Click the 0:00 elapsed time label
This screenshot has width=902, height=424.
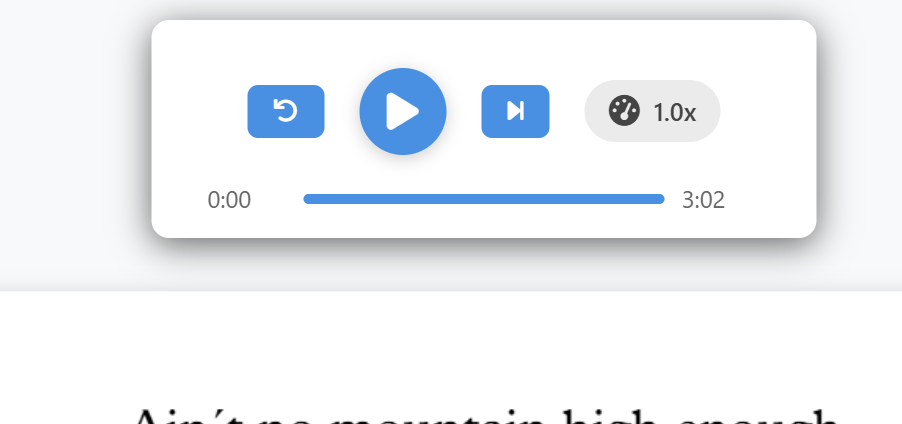pos(229,200)
